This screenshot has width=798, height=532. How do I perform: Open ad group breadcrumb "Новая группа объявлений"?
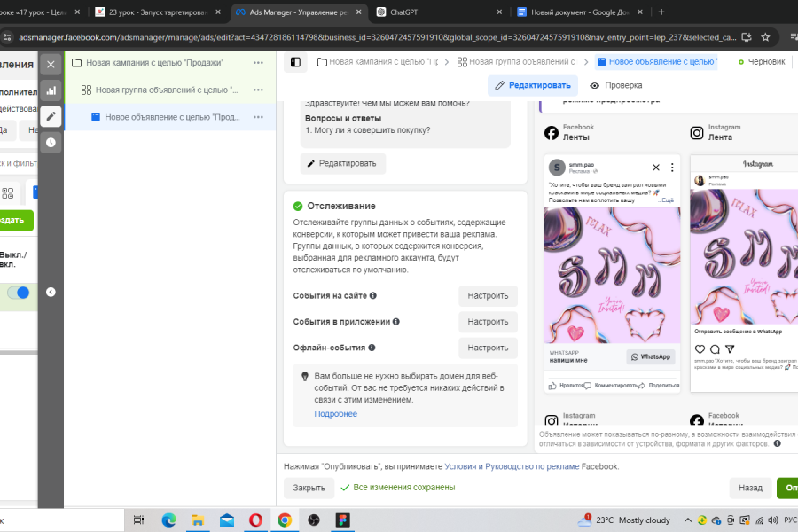pyautogui.click(x=516, y=61)
